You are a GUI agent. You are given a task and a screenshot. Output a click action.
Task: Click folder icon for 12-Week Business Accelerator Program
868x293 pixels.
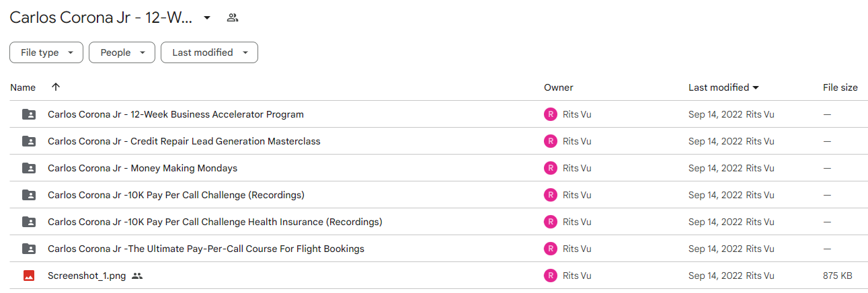click(x=29, y=114)
